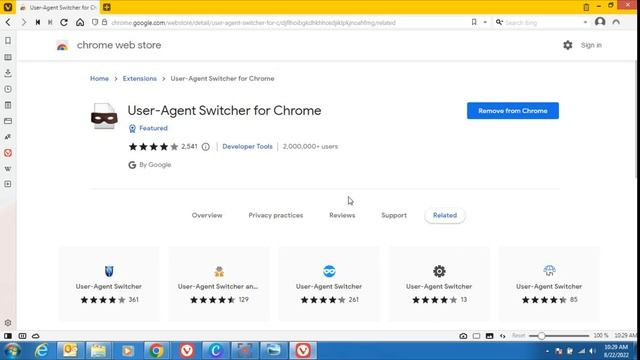
Task: Launch Internet Explorer from taskbar
Action: [41, 351]
